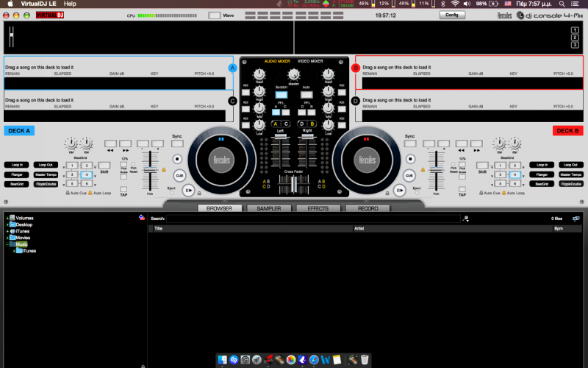
Task: Collapse the Music folder in tree
Action: point(8,244)
